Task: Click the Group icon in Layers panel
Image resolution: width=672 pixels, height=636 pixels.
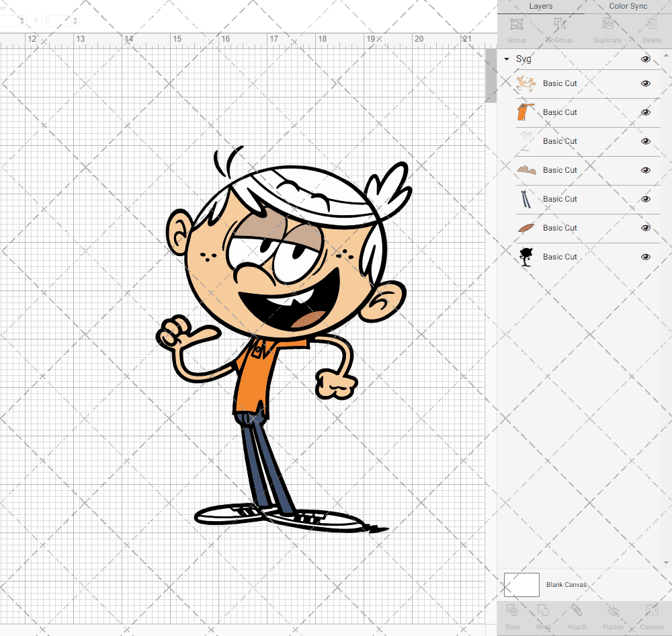Action: (516, 24)
